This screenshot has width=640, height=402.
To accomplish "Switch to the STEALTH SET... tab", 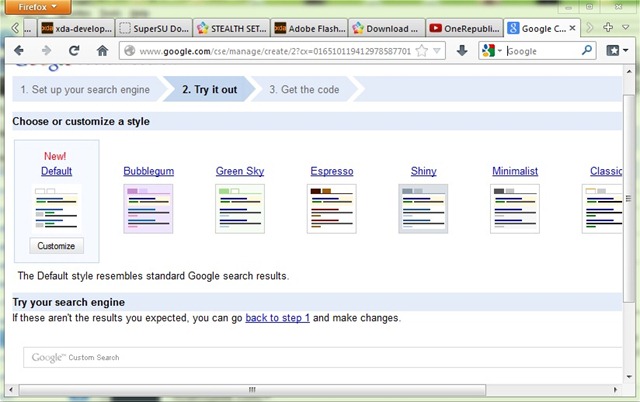I will pos(231,29).
